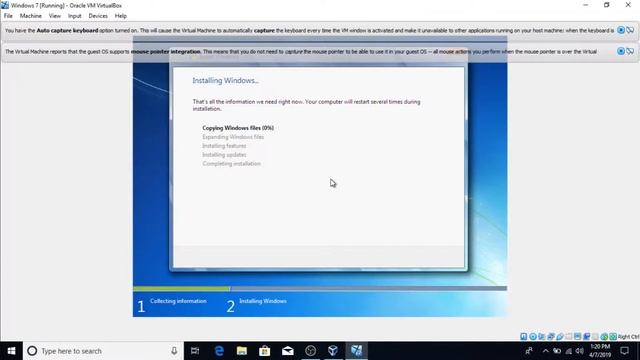Dismiss the Auto capture keyboard notification
Viewport: 640px width, 360px height.
(x=621, y=30)
